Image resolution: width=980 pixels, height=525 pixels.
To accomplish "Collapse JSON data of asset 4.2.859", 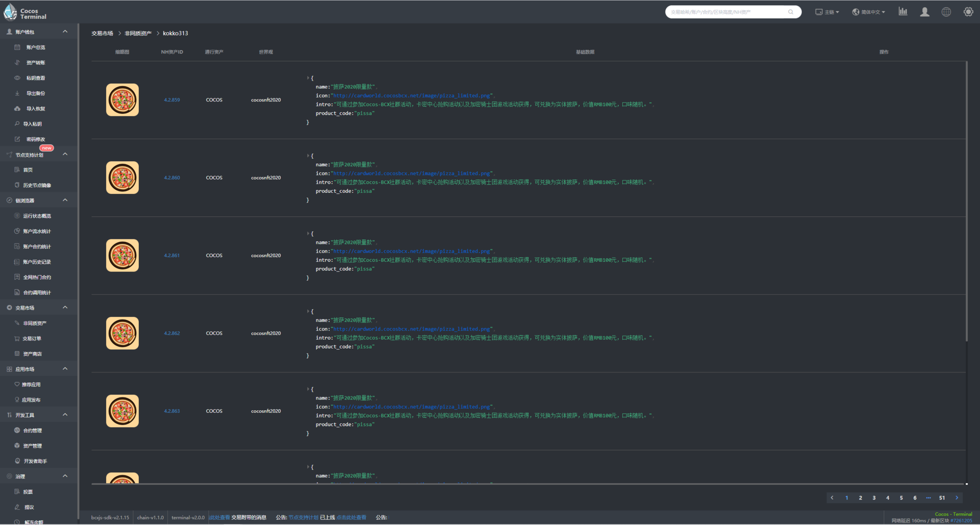I will pyautogui.click(x=308, y=78).
